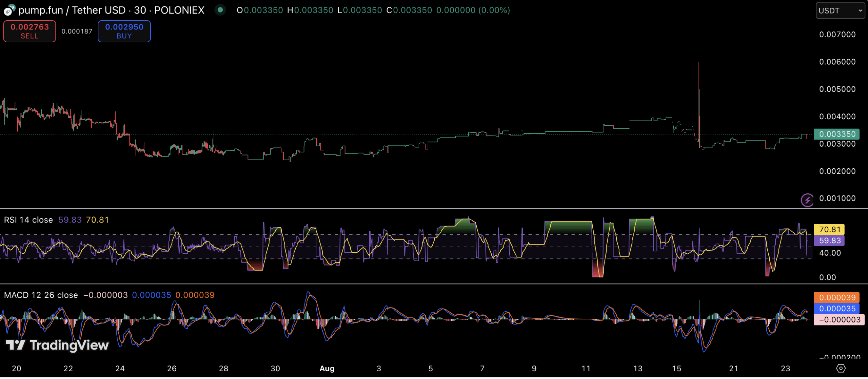Image resolution: width=868 pixels, height=379 pixels.
Task: Select the RSI 14 close legend
Action: pyautogui.click(x=28, y=220)
